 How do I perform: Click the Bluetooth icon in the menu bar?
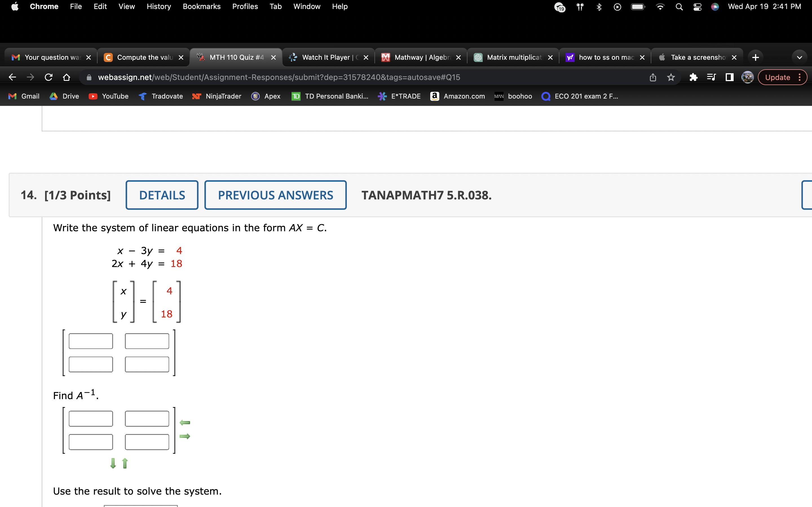click(599, 7)
